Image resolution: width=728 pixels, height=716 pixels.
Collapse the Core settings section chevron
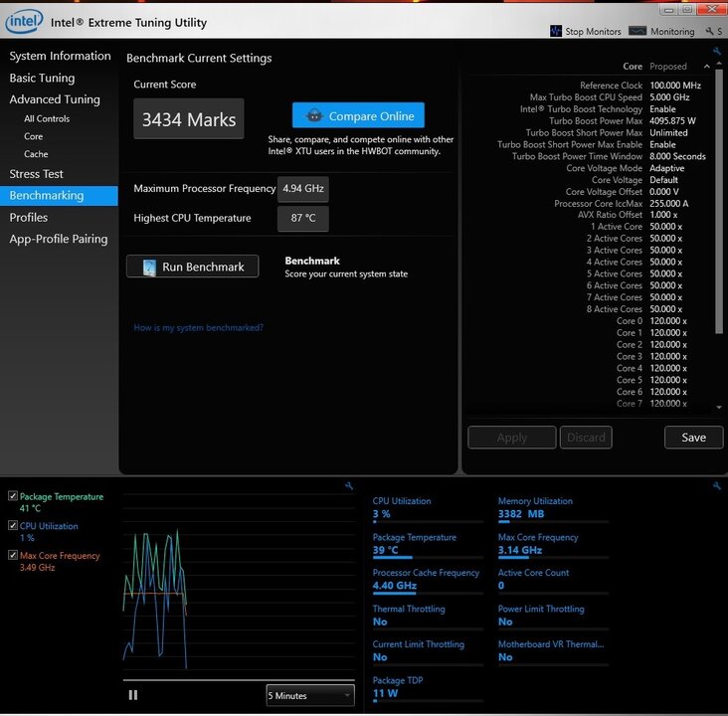[706, 67]
